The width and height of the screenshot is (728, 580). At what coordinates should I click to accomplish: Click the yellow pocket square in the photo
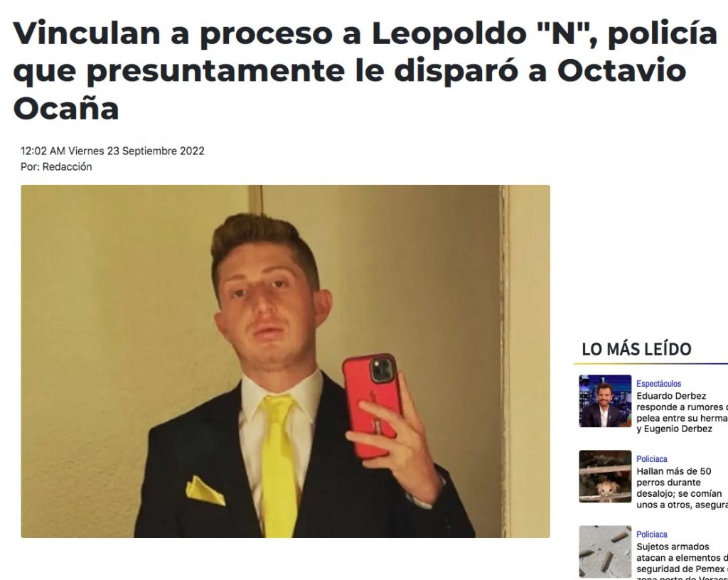pos(205,490)
